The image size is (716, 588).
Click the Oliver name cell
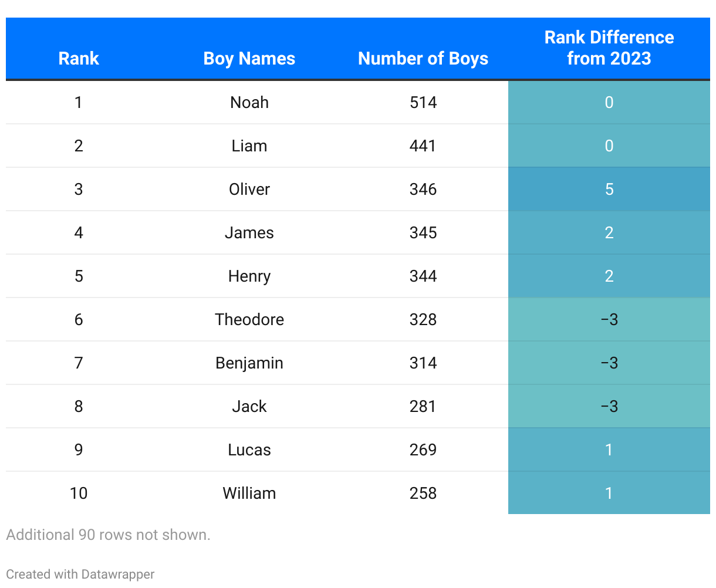pos(249,190)
